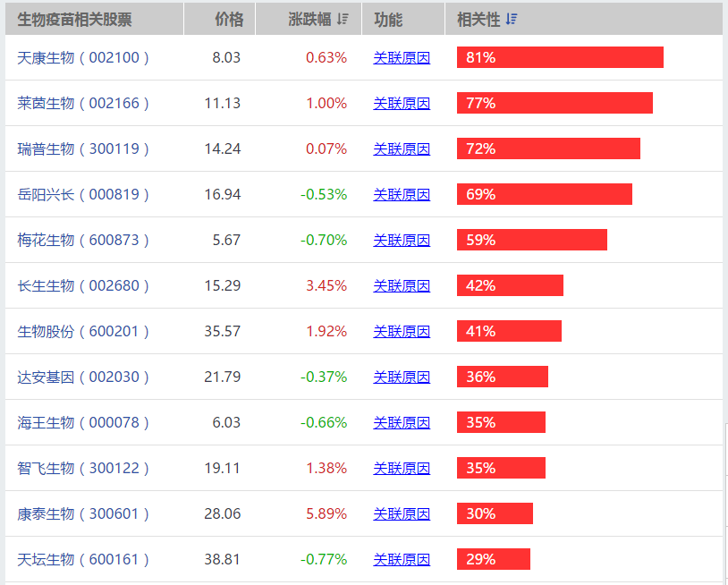This screenshot has height=585, width=728.
Task: Open 生物股份 (600201) stock page
Action: 83,331
